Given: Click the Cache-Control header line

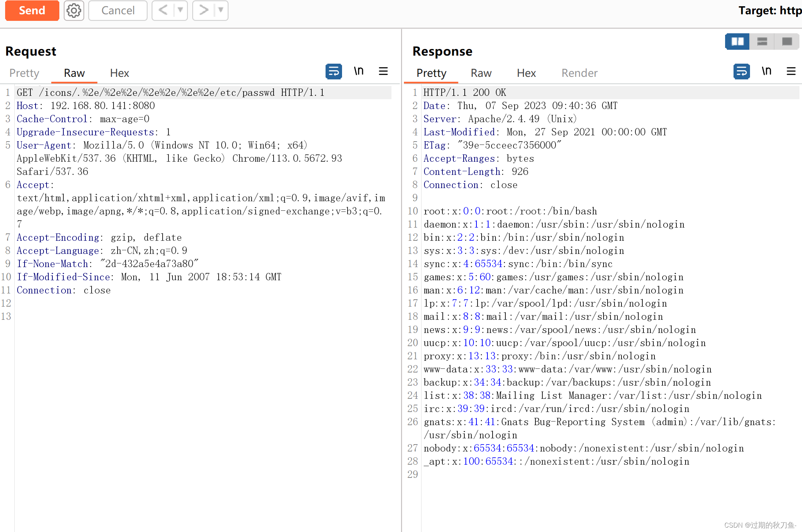Looking at the screenshot, I should click(x=83, y=119).
